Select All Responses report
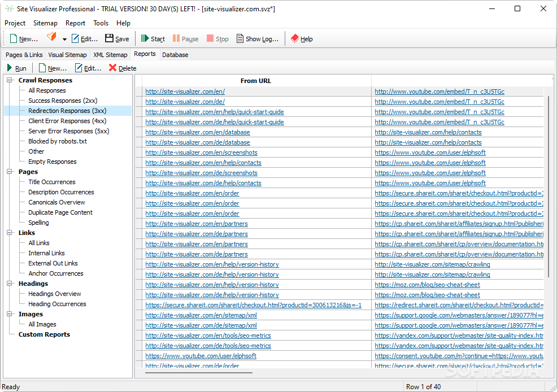Screen dimensions: 557x392 coord(47,90)
